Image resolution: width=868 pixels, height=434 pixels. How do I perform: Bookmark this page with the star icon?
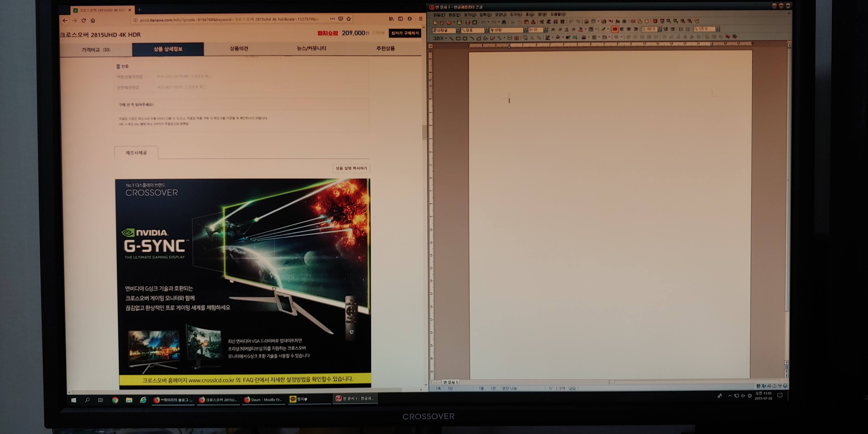pyautogui.click(x=349, y=19)
